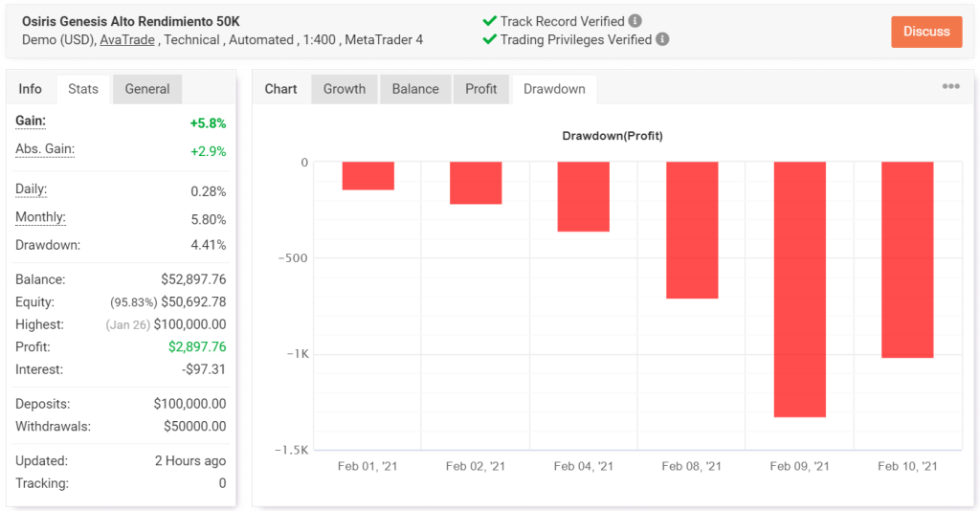Click the underlined Abs. Gain label
The width and height of the screenshot is (980, 511).
45,149
